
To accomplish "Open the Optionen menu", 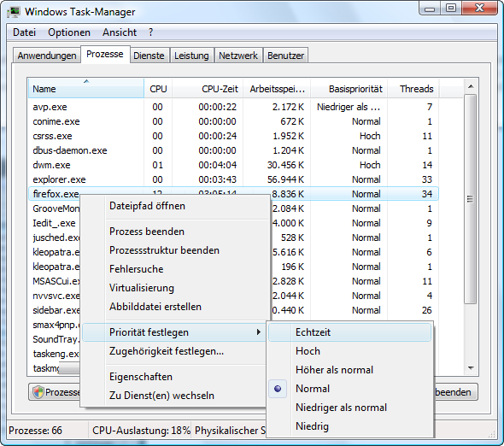I will 69,32.
